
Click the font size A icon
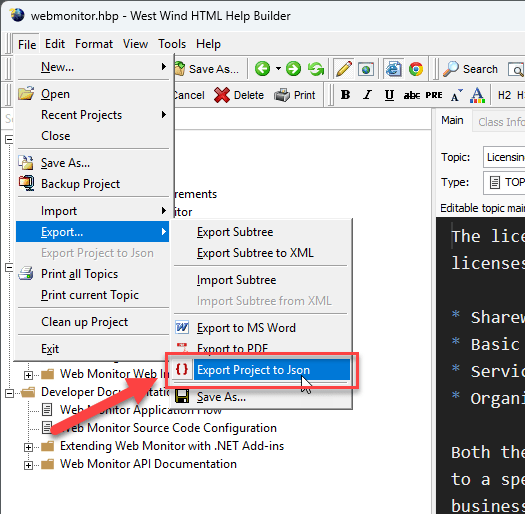pyautogui.click(x=457, y=95)
